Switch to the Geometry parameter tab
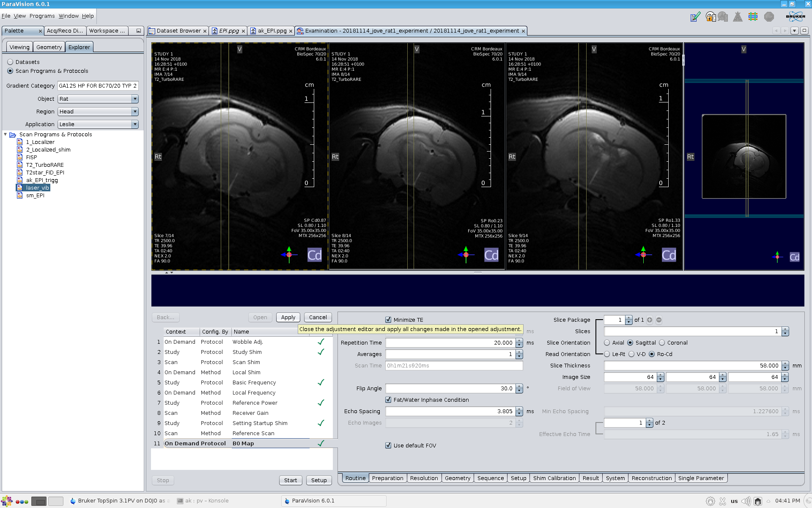The width and height of the screenshot is (812, 508). 457,478
